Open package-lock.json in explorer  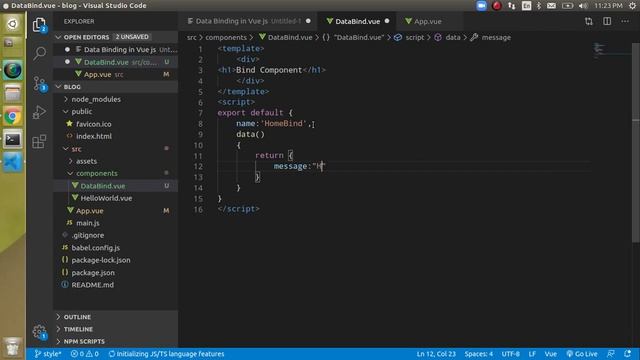tap(101, 260)
